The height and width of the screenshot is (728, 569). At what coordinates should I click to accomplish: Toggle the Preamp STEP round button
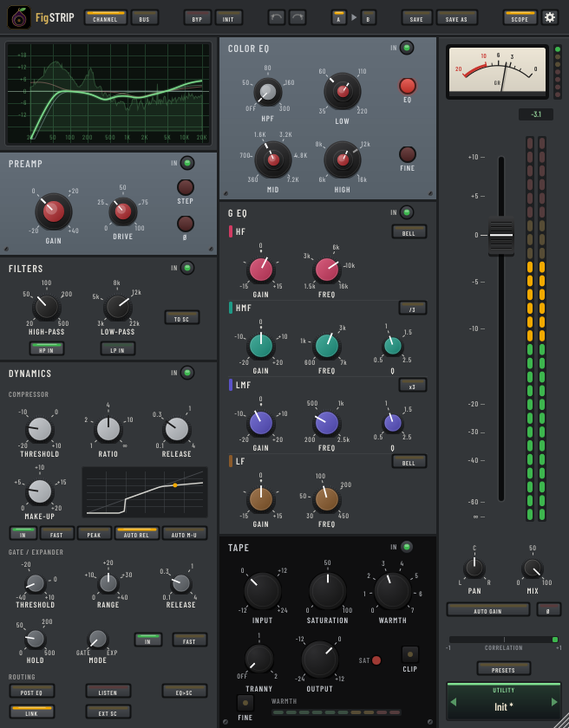pos(186,187)
